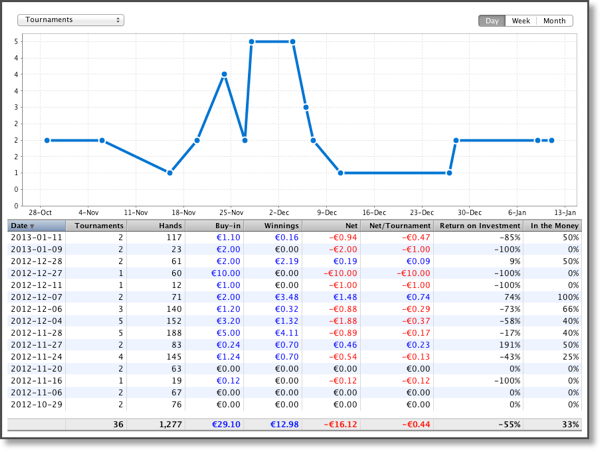Click the chart data point at 28-Oct
This screenshot has width=600, height=450.
click(x=47, y=140)
